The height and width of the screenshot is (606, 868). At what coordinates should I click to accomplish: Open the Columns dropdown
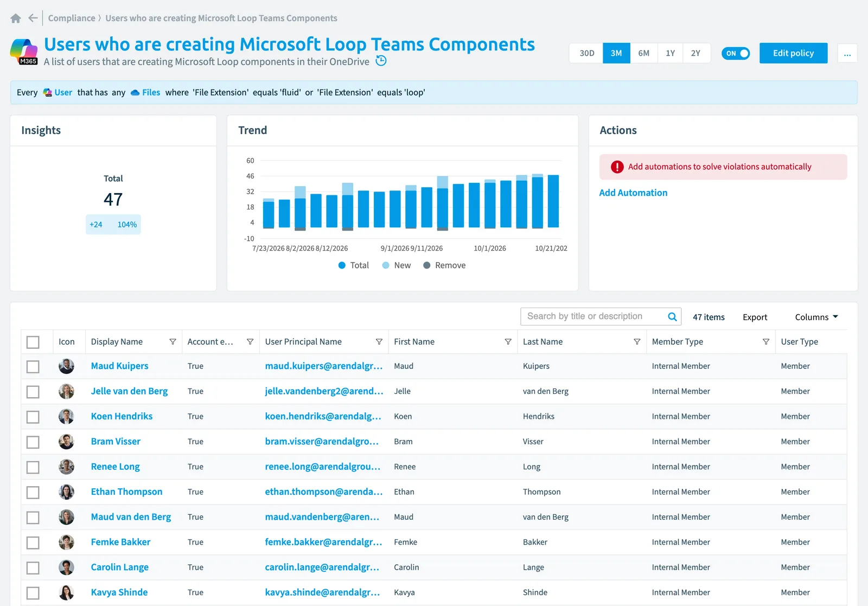816,317
